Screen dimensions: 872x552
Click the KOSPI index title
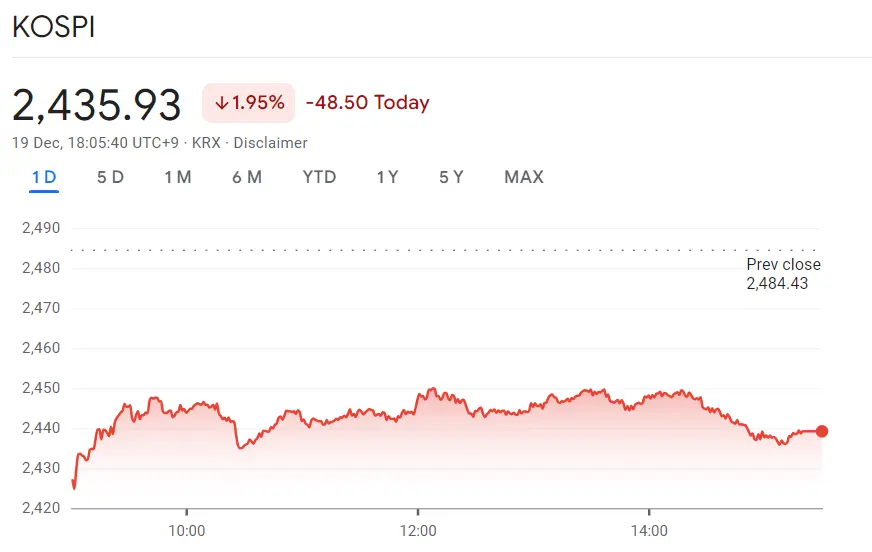53,28
